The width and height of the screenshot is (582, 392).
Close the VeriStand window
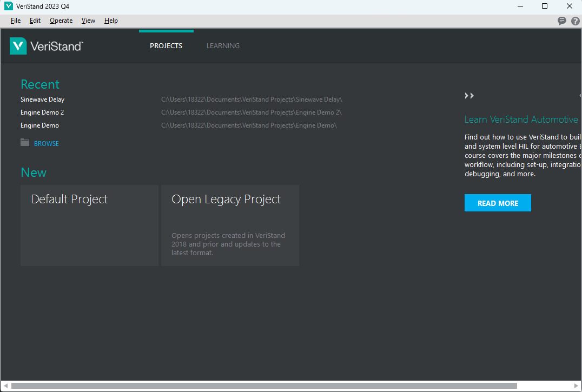click(x=570, y=6)
